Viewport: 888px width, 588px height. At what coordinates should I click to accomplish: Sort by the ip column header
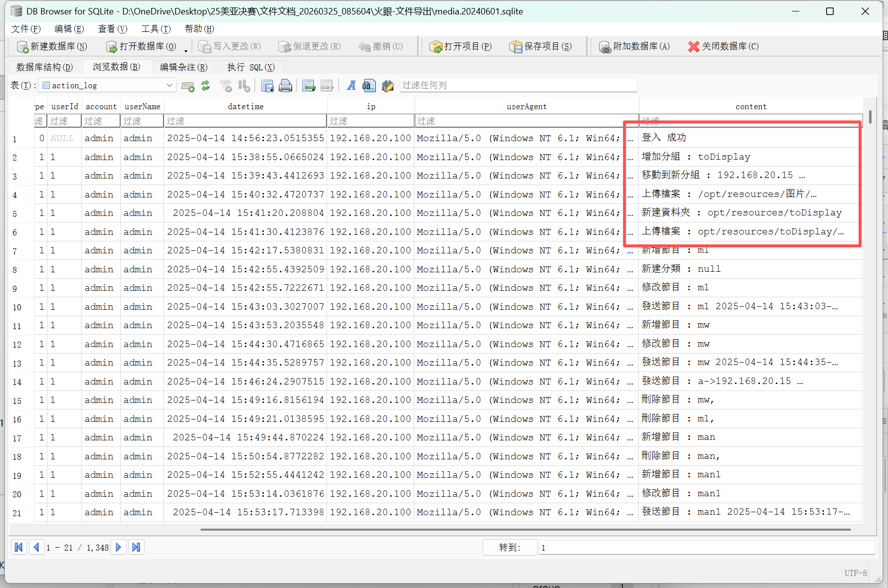tap(370, 107)
